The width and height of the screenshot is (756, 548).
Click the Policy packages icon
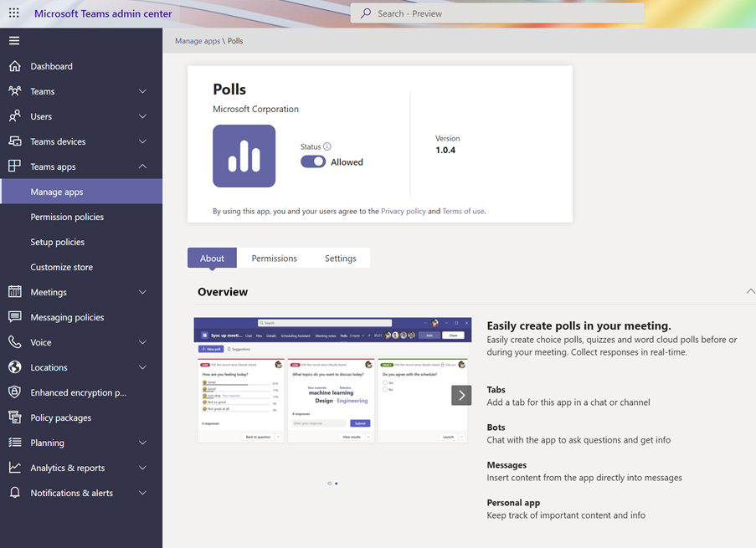point(15,417)
